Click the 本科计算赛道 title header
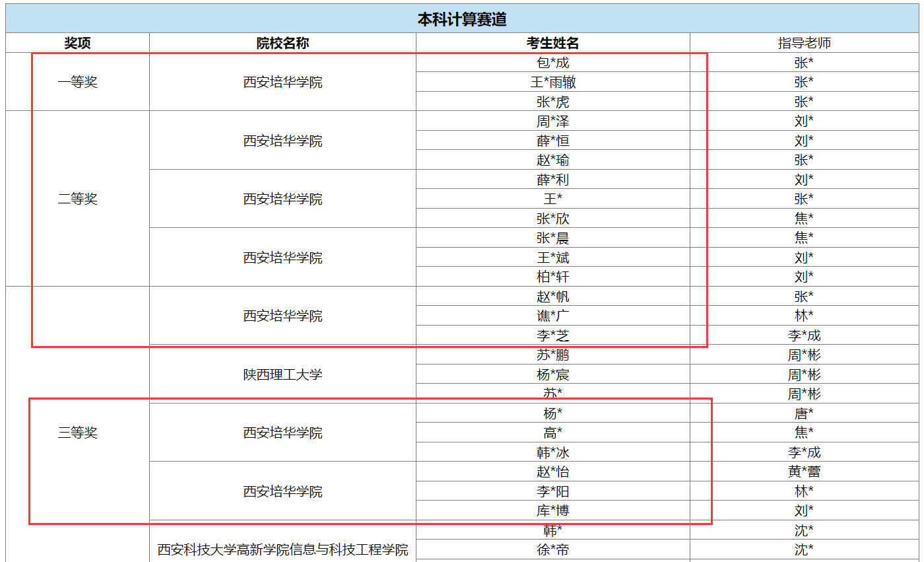Image resolution: width=924 pixels, height=562 pixels. click(x=461, y=19)
